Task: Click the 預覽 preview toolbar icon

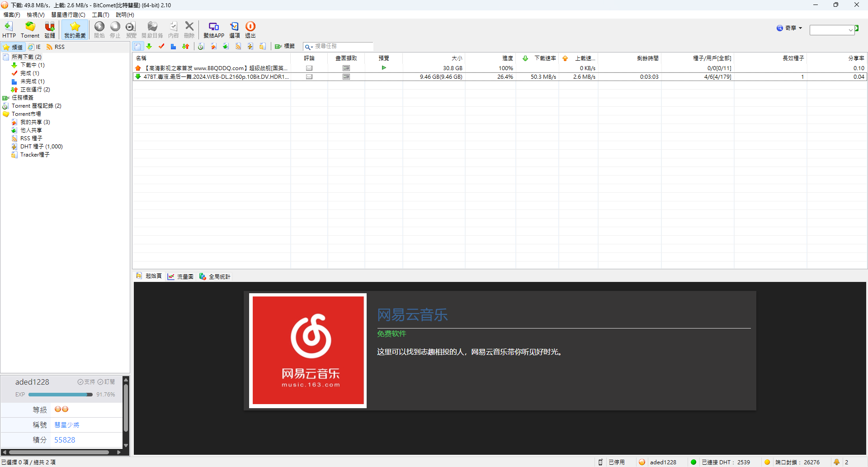Action: tap(131, 30)
